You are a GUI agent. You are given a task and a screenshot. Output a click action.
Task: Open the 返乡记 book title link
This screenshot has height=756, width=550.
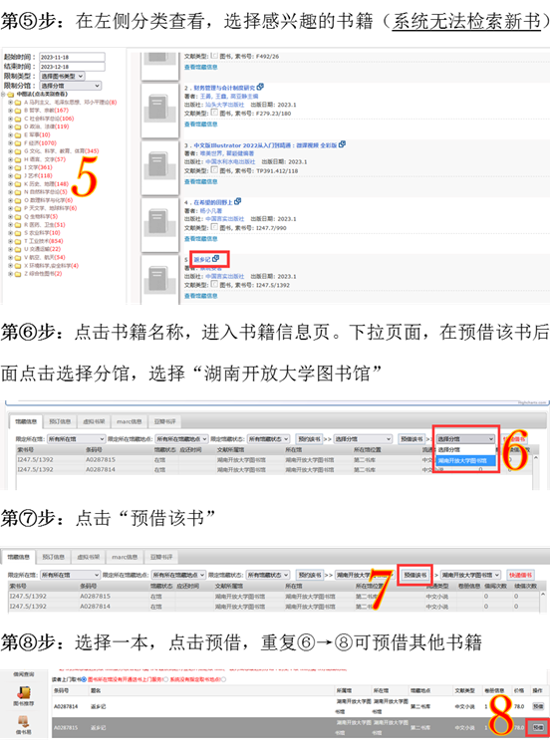pyautogui.click(x=201, y=259)
